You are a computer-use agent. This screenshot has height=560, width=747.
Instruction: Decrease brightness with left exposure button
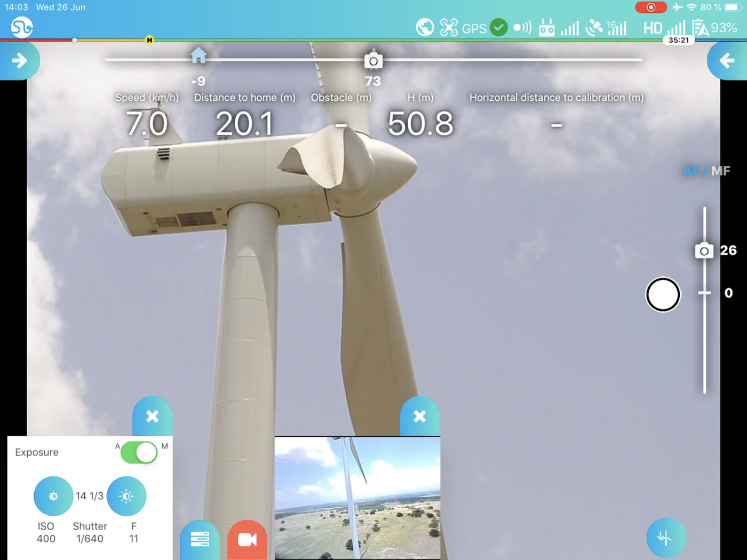(x=53, y=496)
